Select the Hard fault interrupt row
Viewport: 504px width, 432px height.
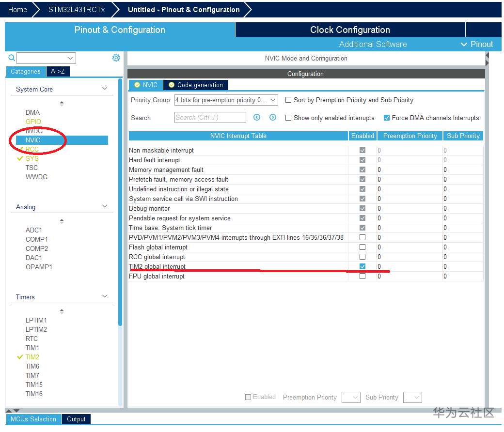pos(306,160)
